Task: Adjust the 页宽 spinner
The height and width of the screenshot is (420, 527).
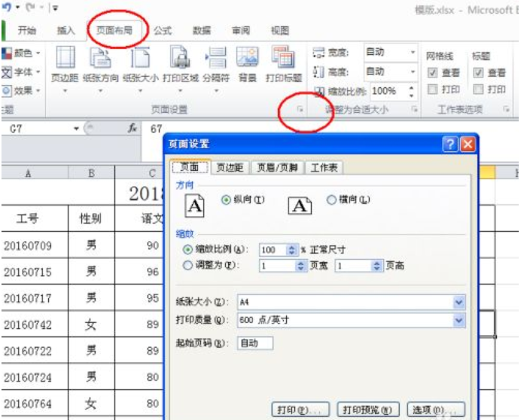Action: point(301,266)
